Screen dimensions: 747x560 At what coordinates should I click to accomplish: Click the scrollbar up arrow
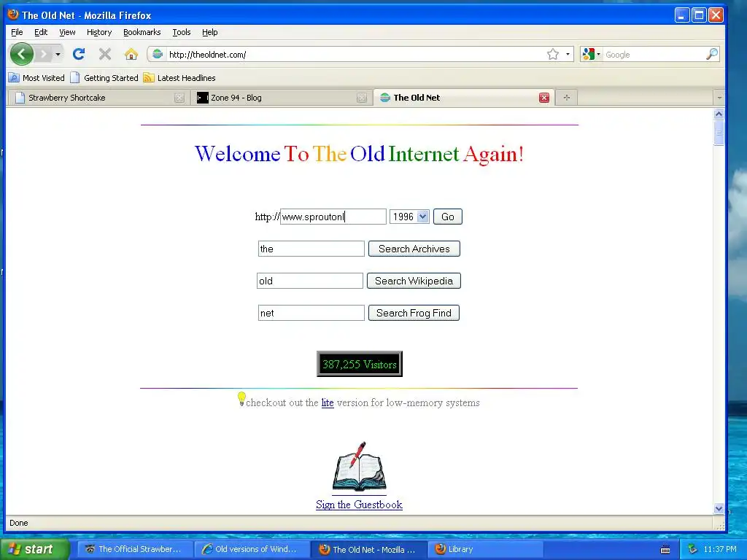(x=719, y=114)
